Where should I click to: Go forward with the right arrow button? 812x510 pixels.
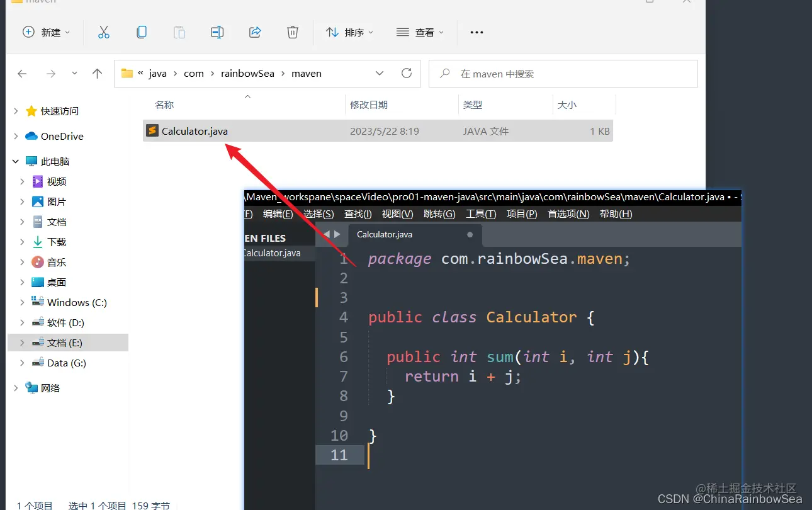click(x=51, y=74)
